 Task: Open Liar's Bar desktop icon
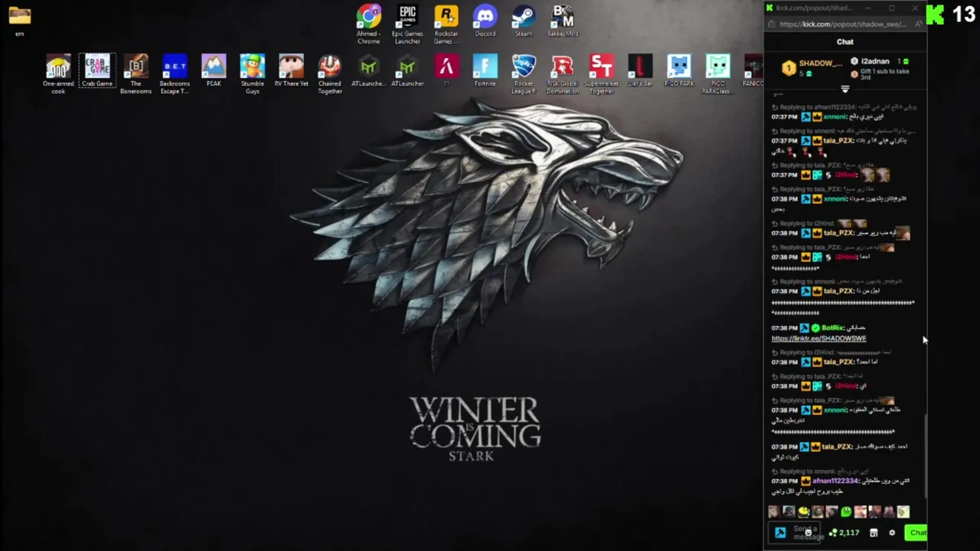[x=640, y=70]
